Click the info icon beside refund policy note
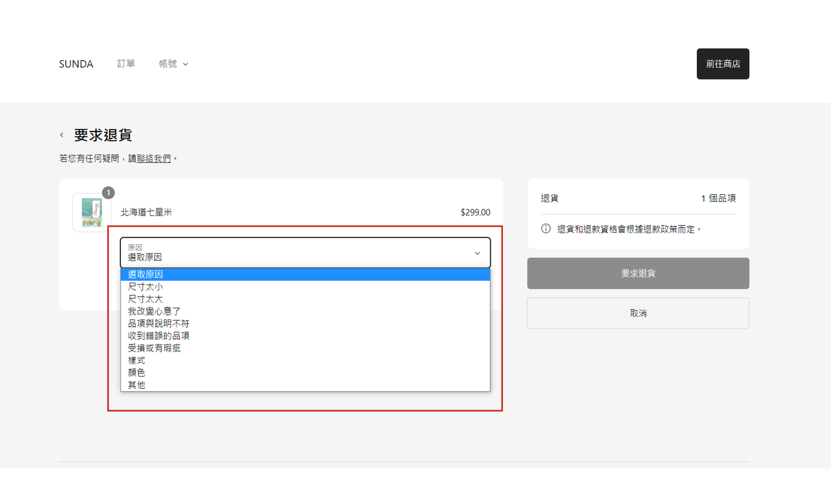Screen dimensions: 831x504 click(546, 229)
